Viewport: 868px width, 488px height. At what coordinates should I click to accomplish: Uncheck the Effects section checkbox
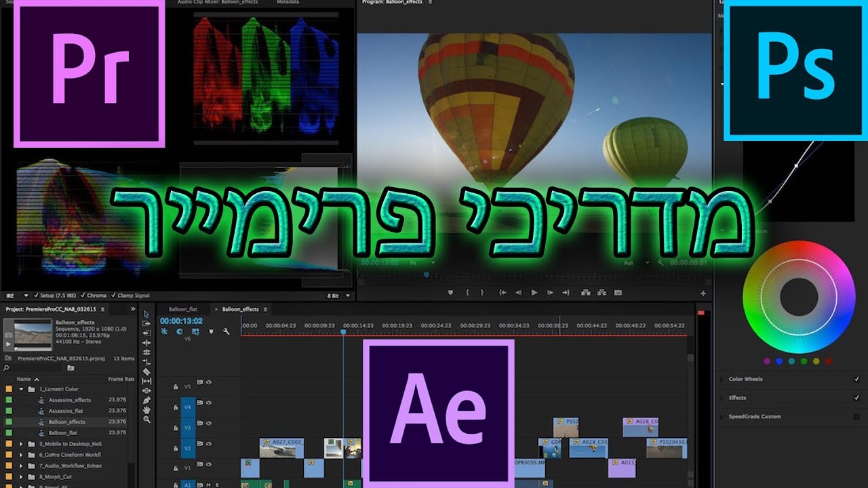856,398
